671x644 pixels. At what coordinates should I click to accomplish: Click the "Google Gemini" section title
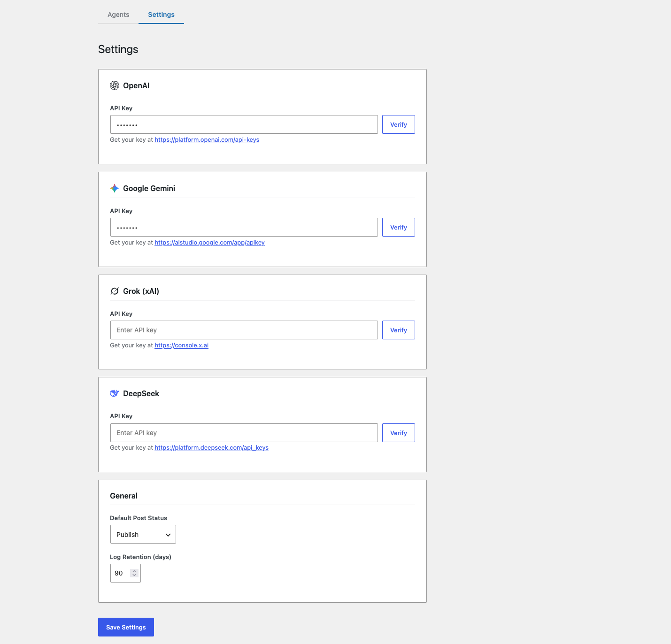(x=149, y=188)
